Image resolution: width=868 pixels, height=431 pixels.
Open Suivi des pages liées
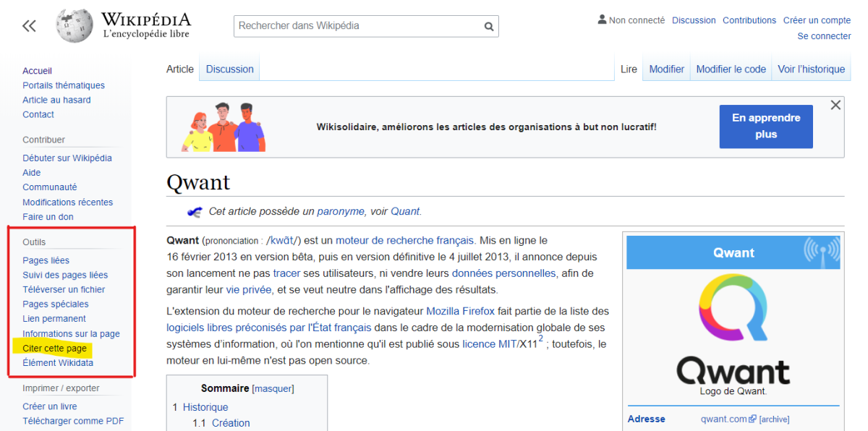[x=65, y=275]
